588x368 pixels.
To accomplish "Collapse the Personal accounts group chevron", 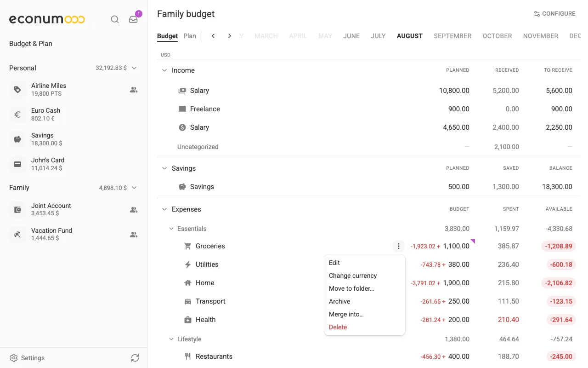I will (x=134, y=68).
